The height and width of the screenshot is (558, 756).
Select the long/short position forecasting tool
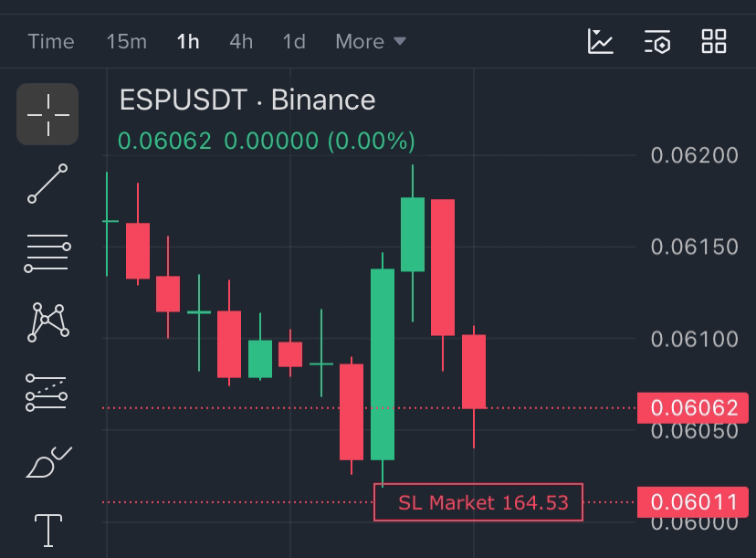(47, 393)
